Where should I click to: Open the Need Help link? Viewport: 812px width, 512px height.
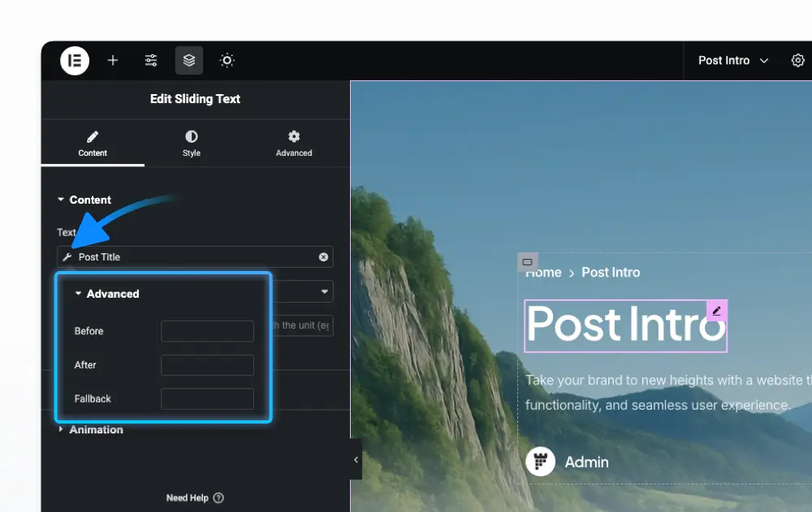195,498
